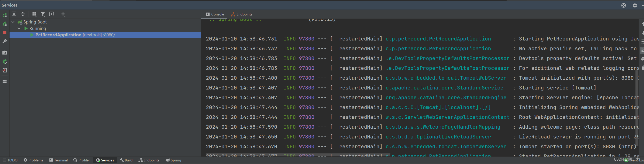Click the 'Tomcat started on port(s): 8080' message
Viewport: 644px width, 164px height.
(578, 147)
